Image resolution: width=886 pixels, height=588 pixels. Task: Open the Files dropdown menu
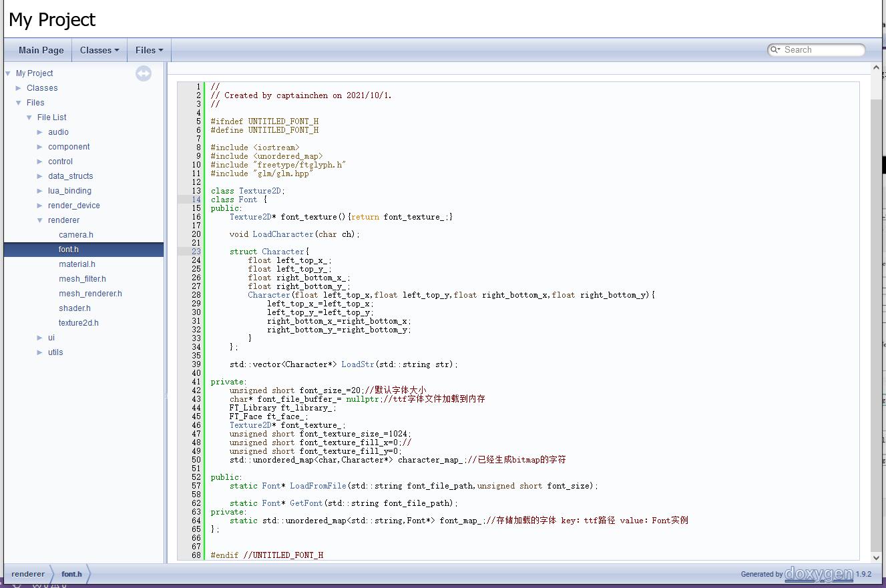point(149,50)
